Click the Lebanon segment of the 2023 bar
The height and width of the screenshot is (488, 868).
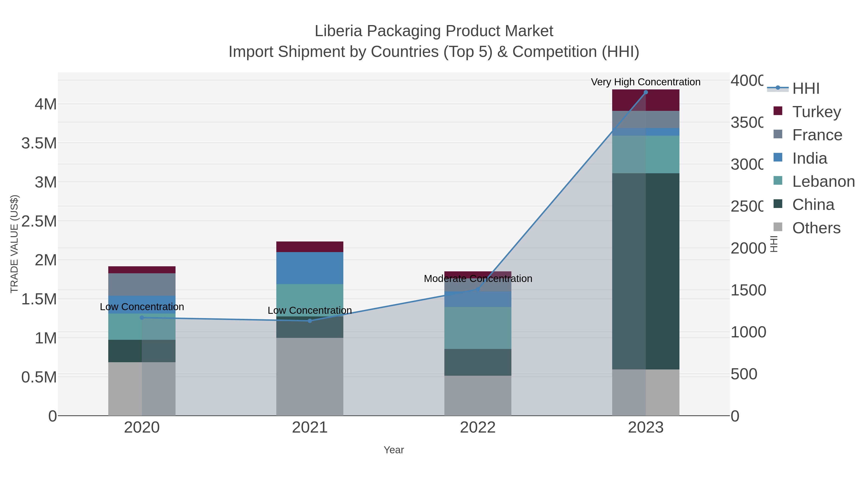pyautogui.click(x=646, y=154)
